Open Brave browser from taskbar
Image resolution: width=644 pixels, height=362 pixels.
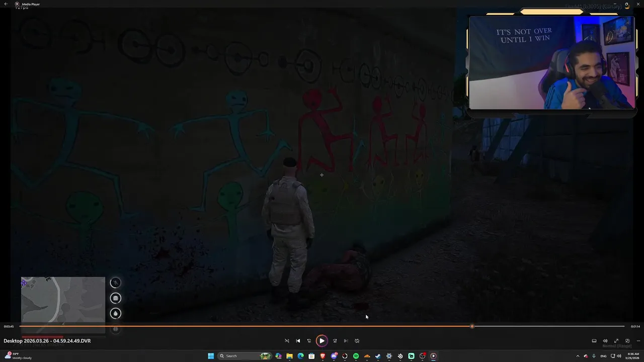[x=323, y=356]
